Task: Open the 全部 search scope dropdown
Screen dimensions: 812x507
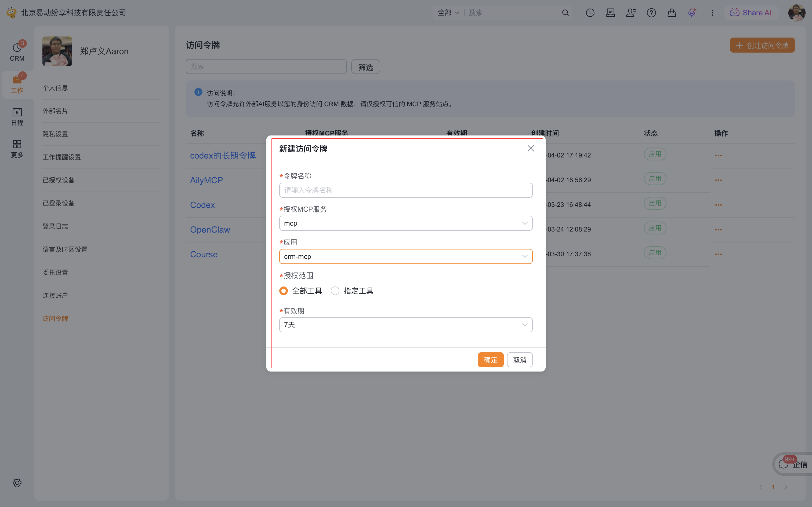Action: [448, 13]
